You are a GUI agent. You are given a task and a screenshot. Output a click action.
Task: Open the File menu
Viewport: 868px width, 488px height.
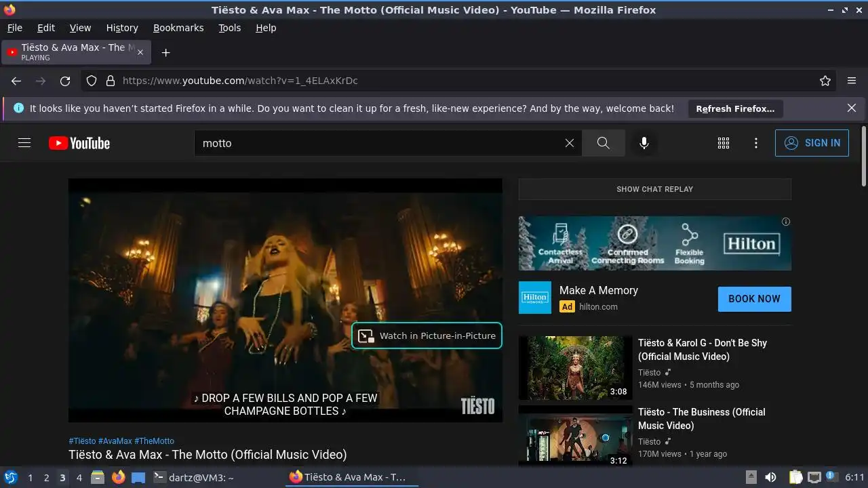click(15, 28)
